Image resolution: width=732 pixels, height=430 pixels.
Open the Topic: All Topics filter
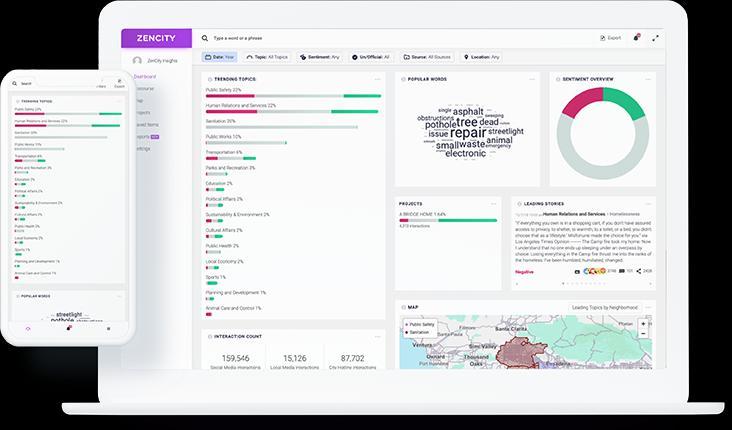pyautogui.click(x=267, y=57)
